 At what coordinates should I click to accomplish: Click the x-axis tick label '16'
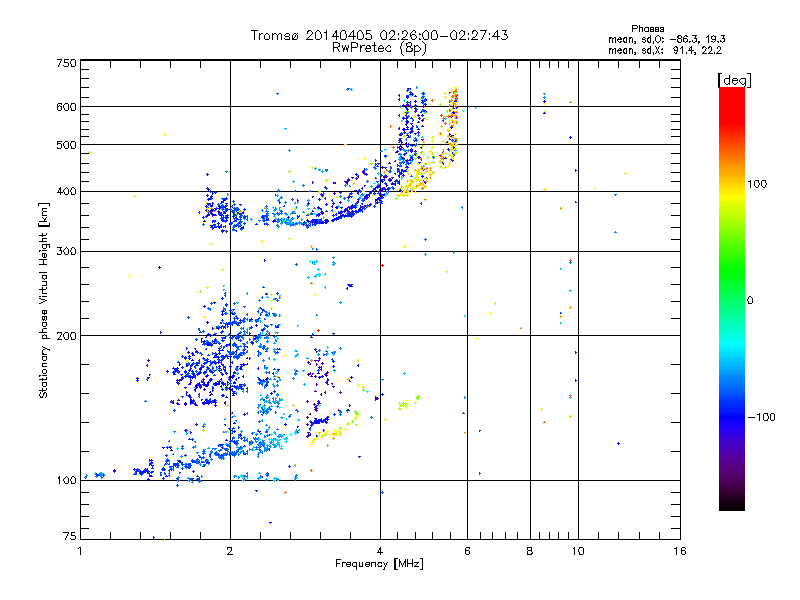click(680, 551)
